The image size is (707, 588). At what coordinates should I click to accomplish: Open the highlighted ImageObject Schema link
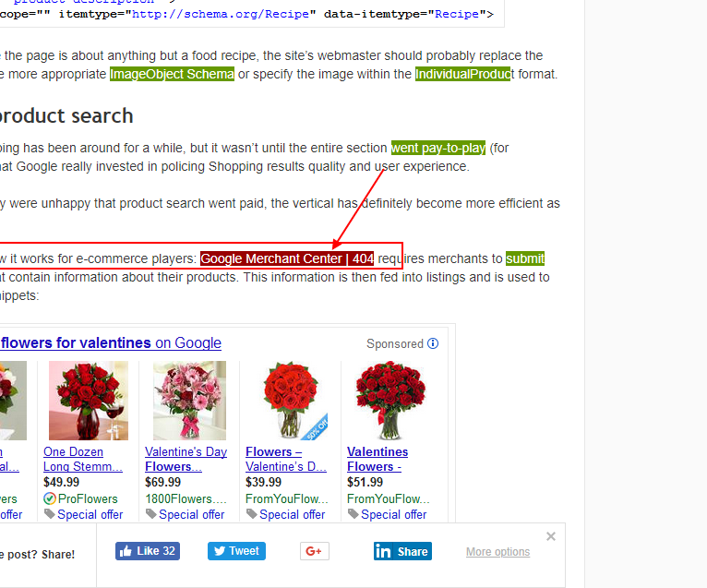coord(172,74)
